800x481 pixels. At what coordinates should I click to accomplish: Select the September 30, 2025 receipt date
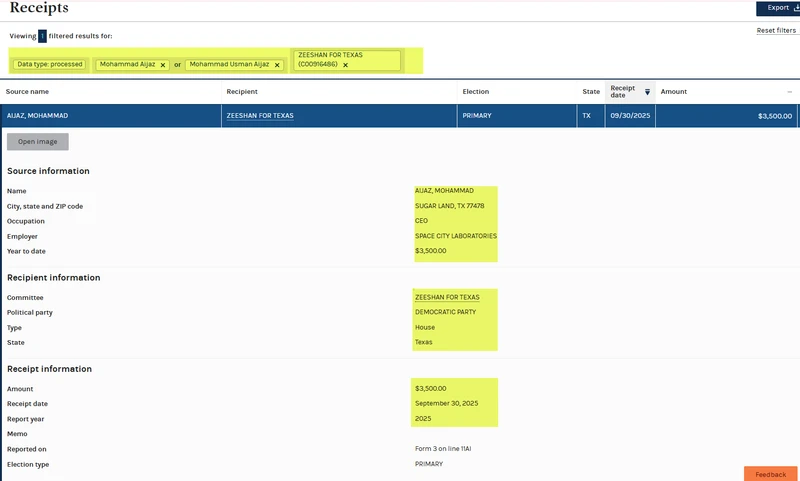click(x=446, y=403)
